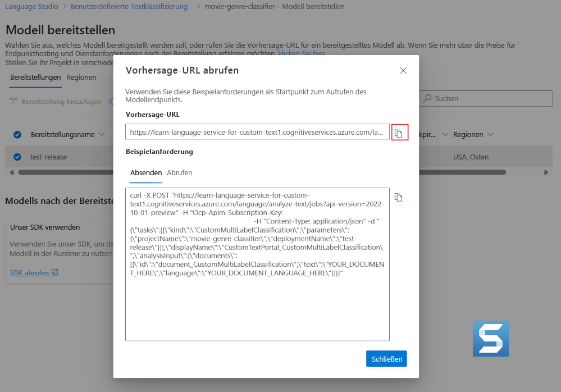Click the Vorhersage-URL text field
561x392 pixels.
[x=257, y=132]
